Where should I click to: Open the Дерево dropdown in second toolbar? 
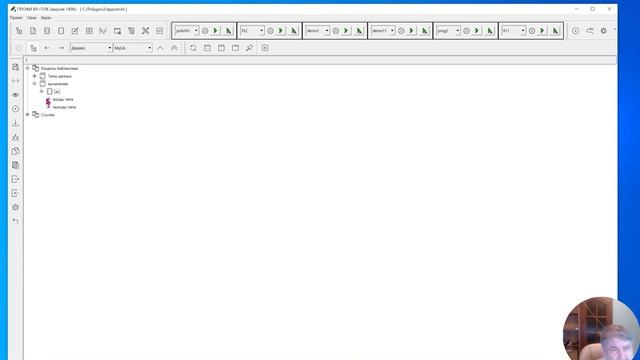(109, 48)
